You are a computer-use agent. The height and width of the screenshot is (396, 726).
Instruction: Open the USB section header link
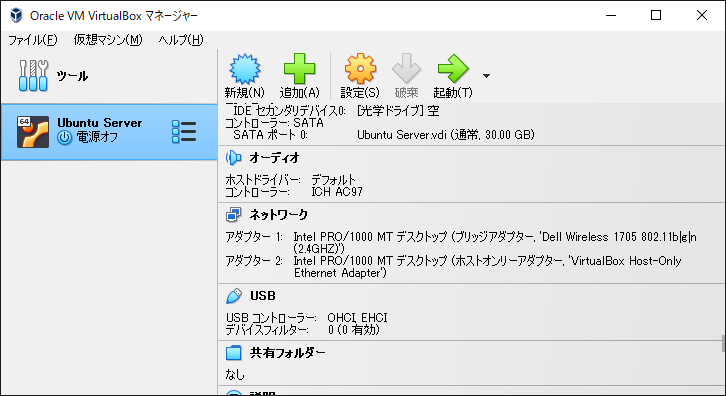[x=263, y=296]
